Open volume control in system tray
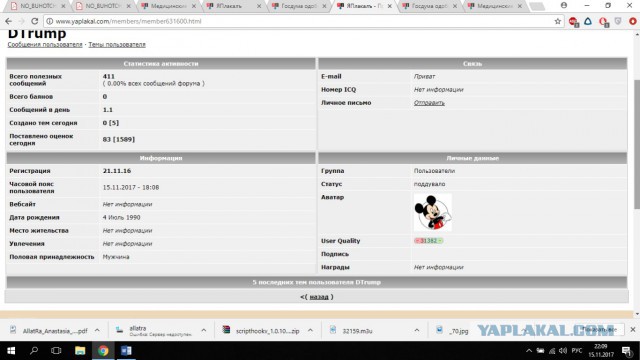640x360 pixels. pos(563,351)
